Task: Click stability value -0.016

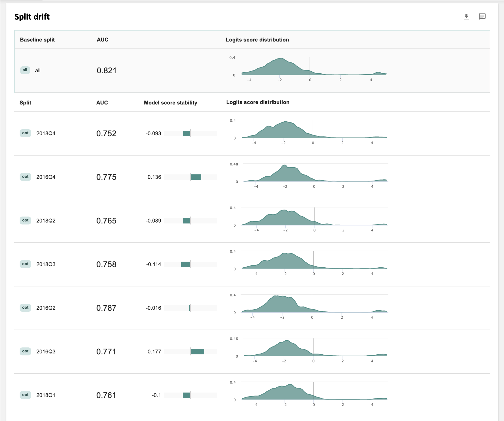Action: pyautogui.click(x=153, y=308)
